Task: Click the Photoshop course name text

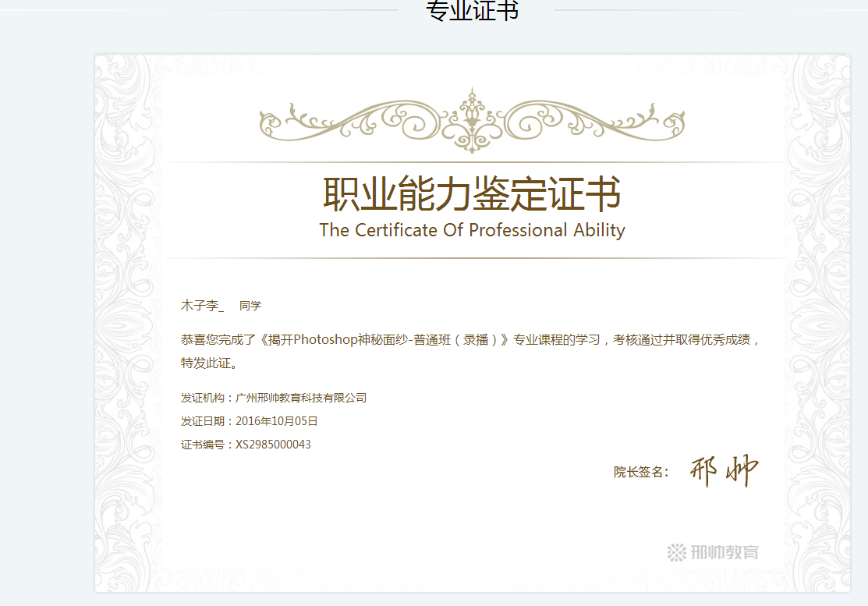Action: coord(386,340)
